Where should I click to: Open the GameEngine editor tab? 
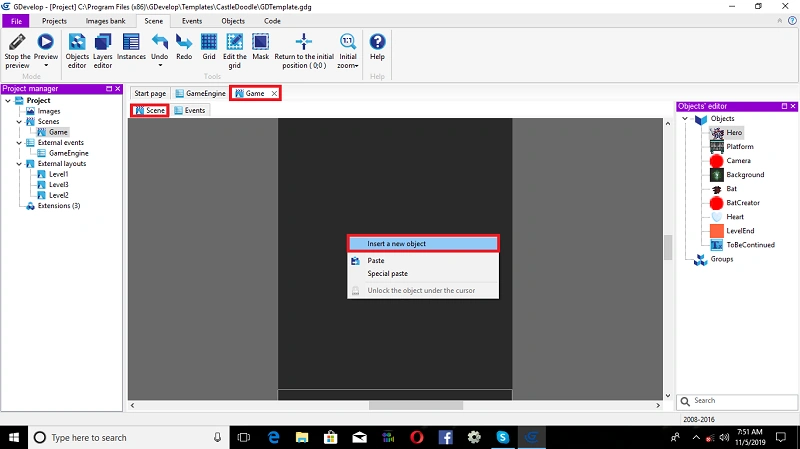click(x=200, y=93)
